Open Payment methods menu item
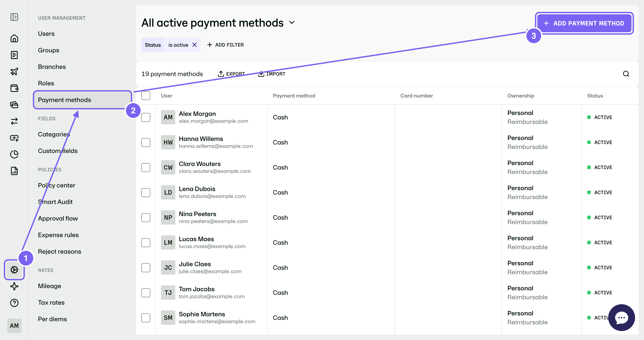The image size is (644, 340). 83,100
